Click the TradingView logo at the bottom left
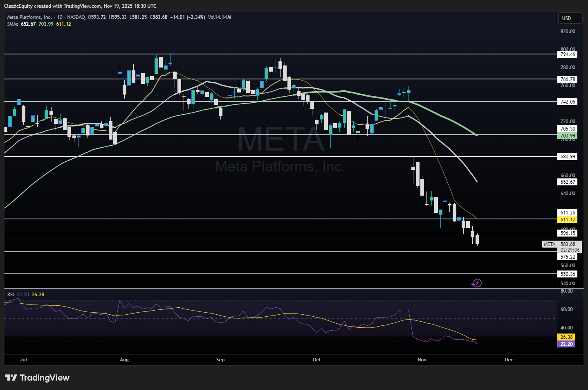588x390 pixels. pyautogui.click(x=37, y=377)
